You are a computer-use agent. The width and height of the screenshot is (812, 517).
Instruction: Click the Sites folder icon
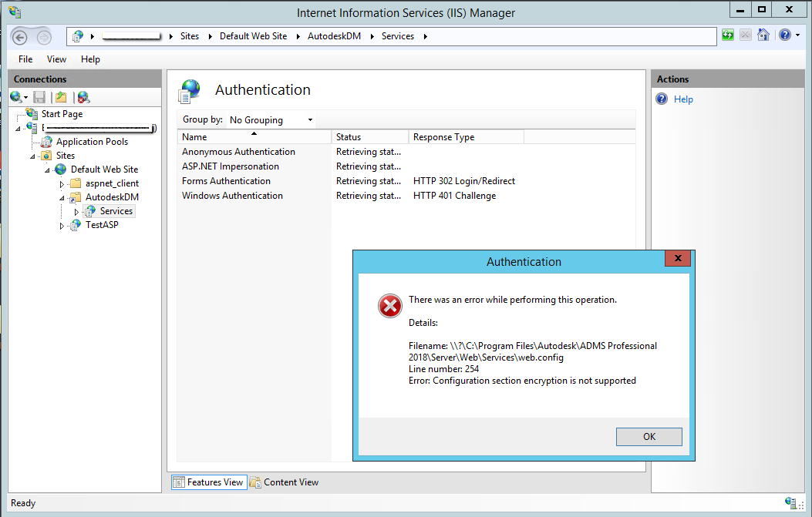pos(46,156)
